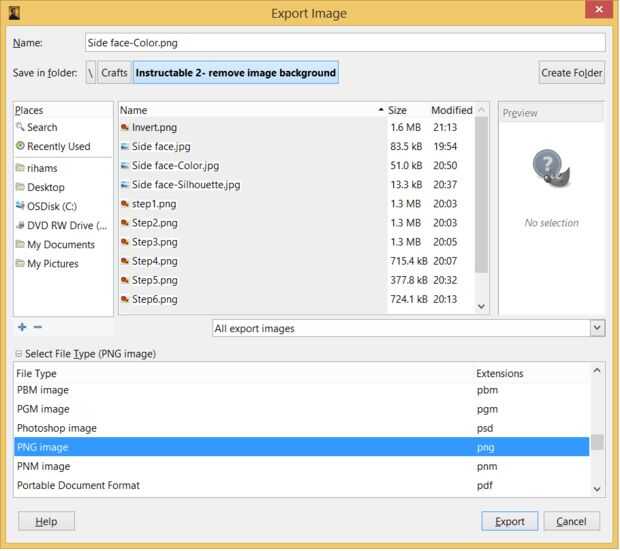The height and width of the screenshot is (551, 620).
Task: Click the Instructable 2 folder path button
Action: (x=236, y=73)
